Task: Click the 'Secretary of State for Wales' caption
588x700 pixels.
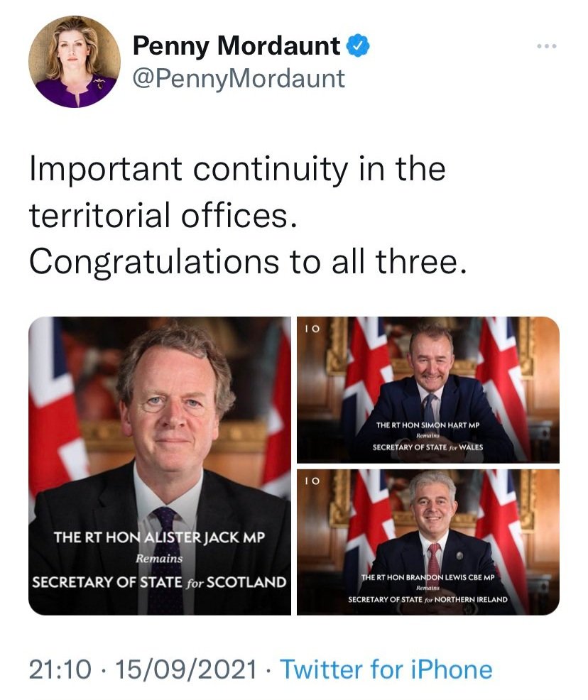Action: pyautogui.click(x=428, y=447)
